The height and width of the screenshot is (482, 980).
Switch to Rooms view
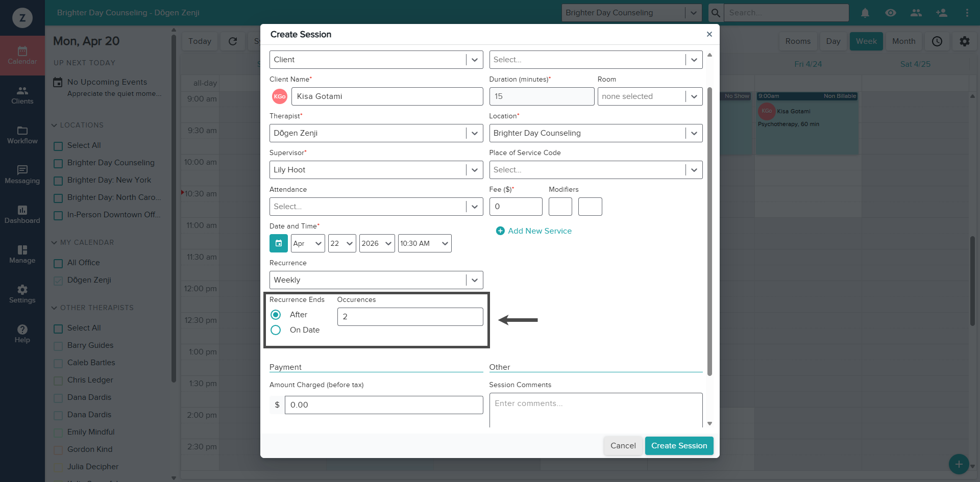(798, 41)
